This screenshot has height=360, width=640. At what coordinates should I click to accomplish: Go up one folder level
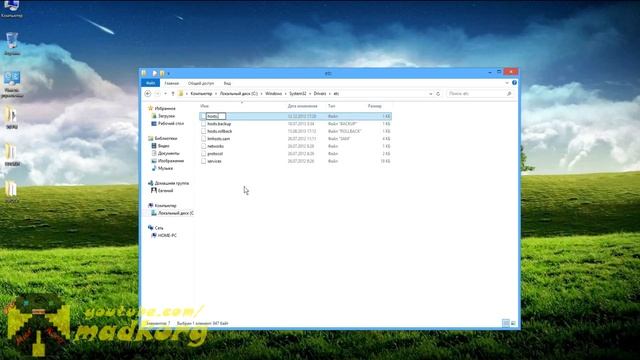[x=173, y=93]
